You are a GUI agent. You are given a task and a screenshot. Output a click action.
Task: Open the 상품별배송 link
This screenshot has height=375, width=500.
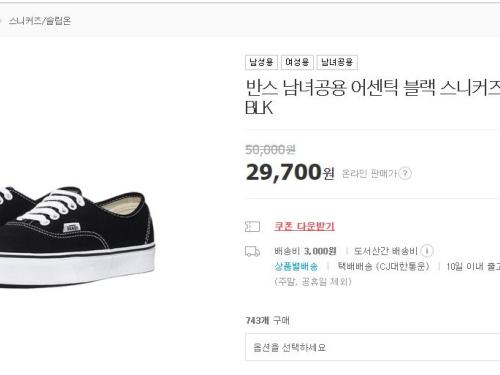tap(296, 266)
